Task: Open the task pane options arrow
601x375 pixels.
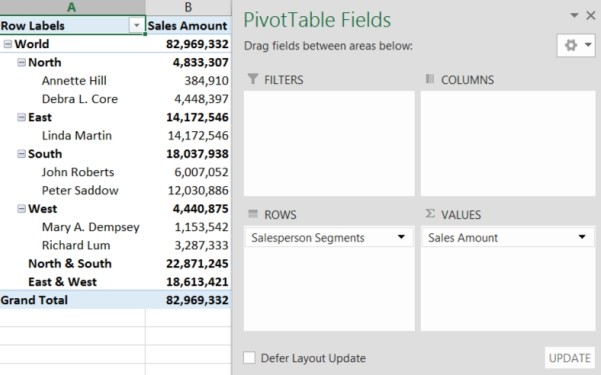Action: point(574,15)
